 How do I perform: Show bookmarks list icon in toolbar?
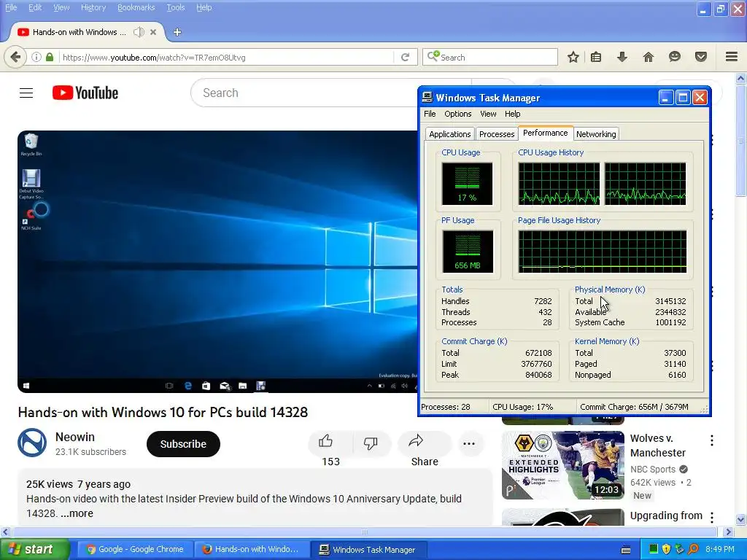[595, 57]
